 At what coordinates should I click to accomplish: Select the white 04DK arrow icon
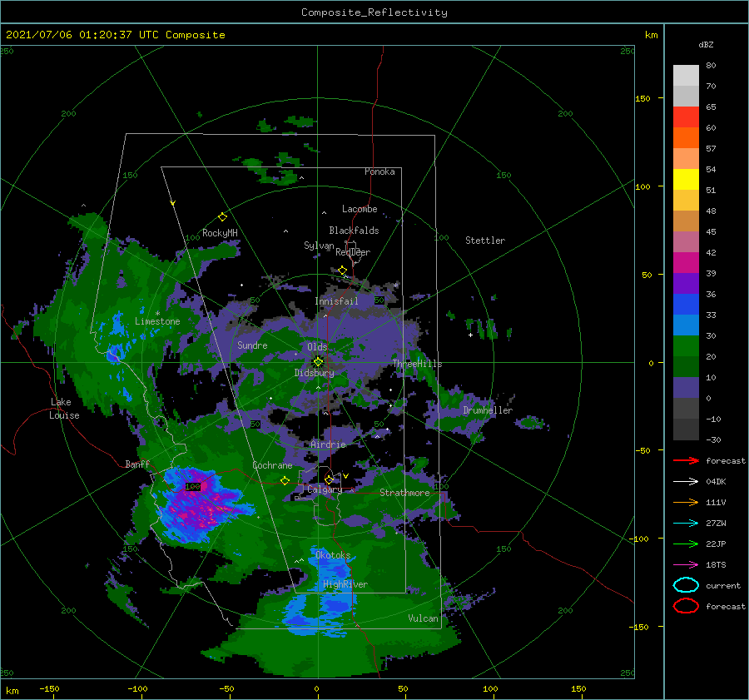(686, 481)
